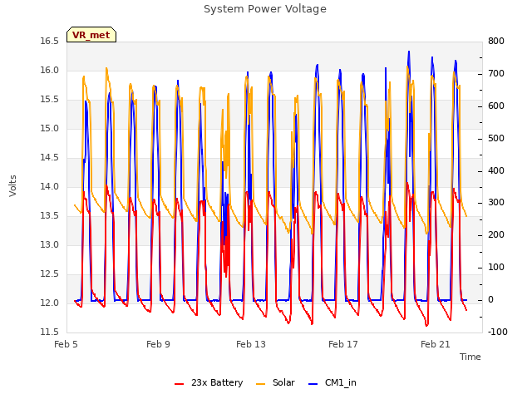Click the Time x-axis title
532x399 pixels.
[470, 357]
